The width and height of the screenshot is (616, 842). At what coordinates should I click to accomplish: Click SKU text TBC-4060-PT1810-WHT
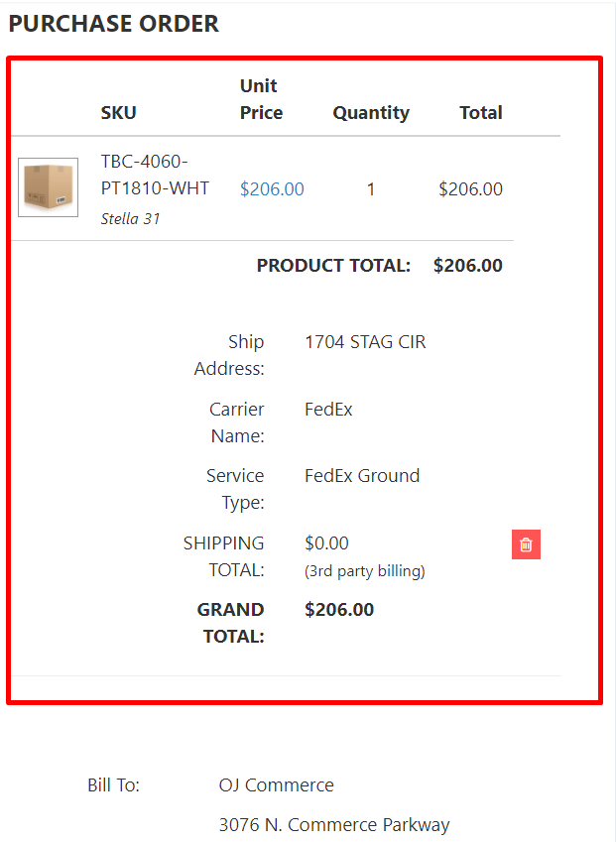[155, 175]
